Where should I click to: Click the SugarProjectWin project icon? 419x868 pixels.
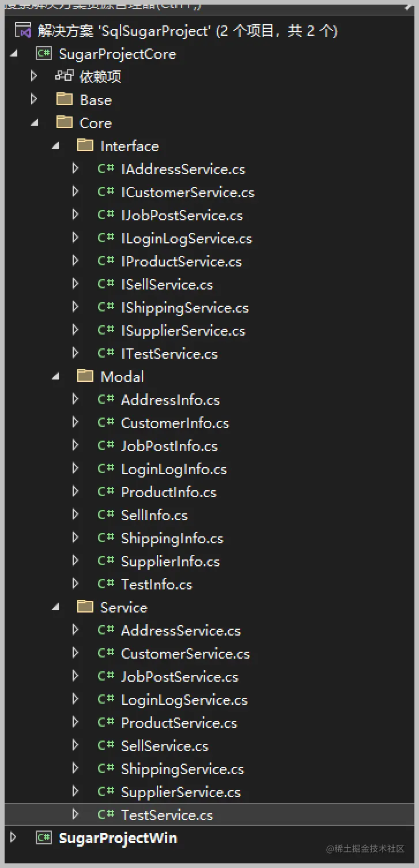pyautogui.click(x=44, y=837)
